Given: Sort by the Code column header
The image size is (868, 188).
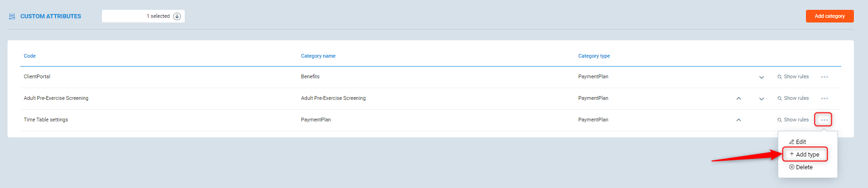Looking at the screenshot, I should pyautogui.click(x=30, y=56).
